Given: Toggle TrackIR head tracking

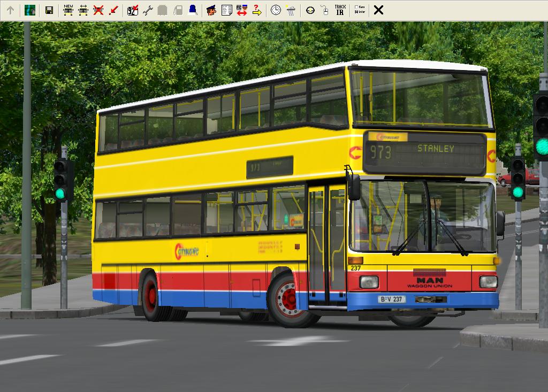Looking at the screenshot, I should pyautogui.click(x=340, y=10).
